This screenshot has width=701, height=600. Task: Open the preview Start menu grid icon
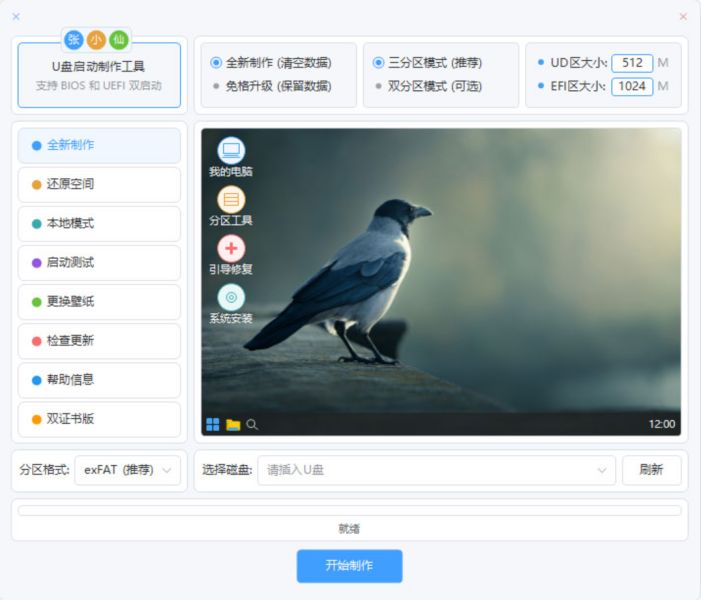pos(213,424)
